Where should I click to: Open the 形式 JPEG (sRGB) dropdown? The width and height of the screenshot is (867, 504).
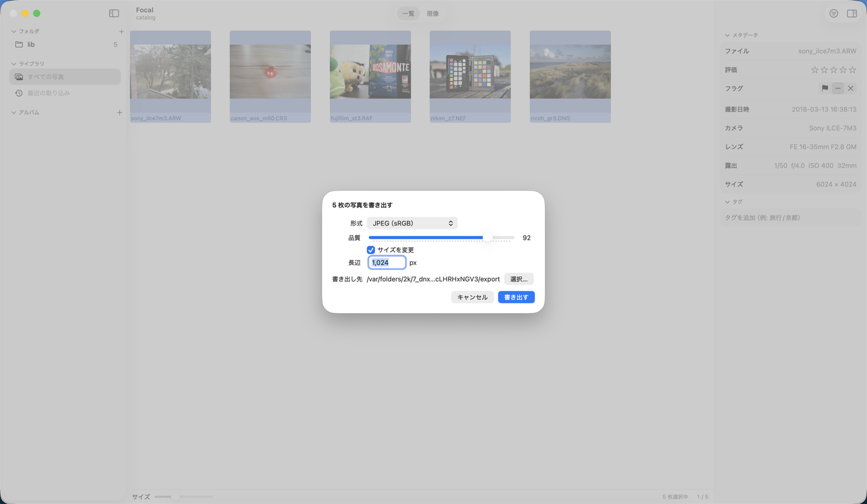click(412, 223)
